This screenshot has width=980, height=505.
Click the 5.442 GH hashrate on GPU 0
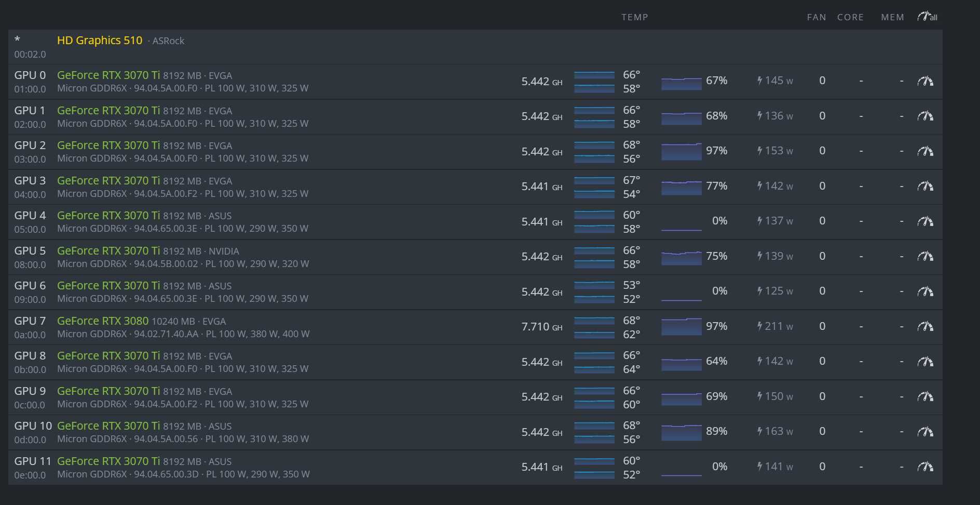542,82
